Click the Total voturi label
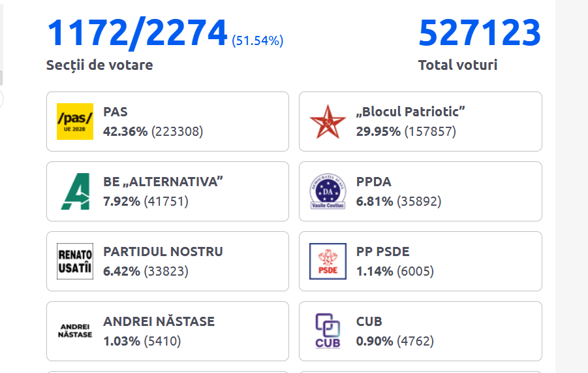The width and height of the screenshot is (588, 373). pyautogui.click(x=457, y=65)
